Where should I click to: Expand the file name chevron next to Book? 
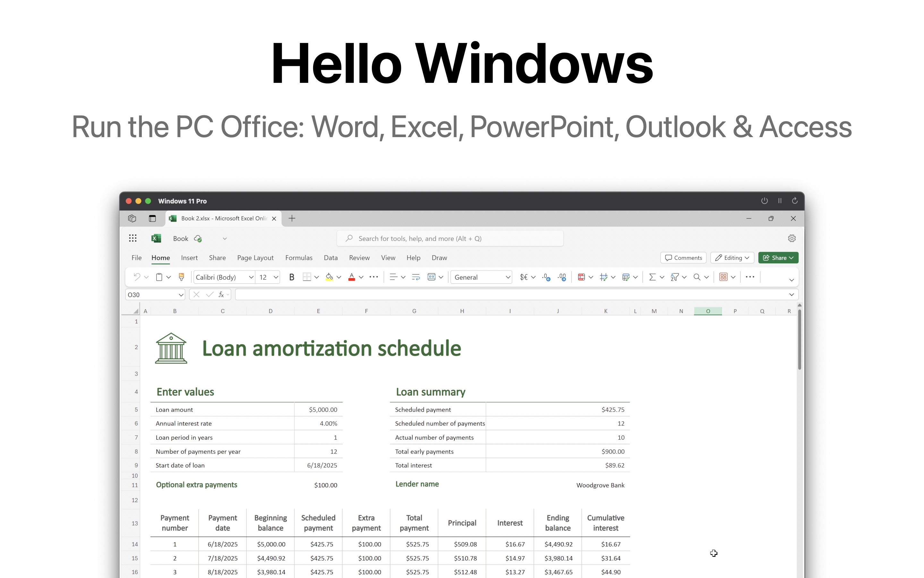[225, 239]
